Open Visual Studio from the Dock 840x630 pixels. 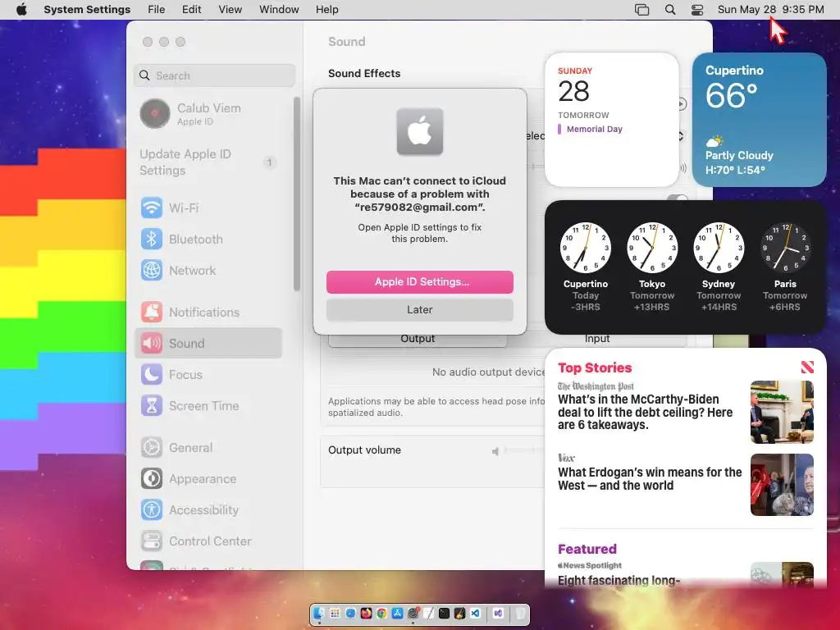498,613
